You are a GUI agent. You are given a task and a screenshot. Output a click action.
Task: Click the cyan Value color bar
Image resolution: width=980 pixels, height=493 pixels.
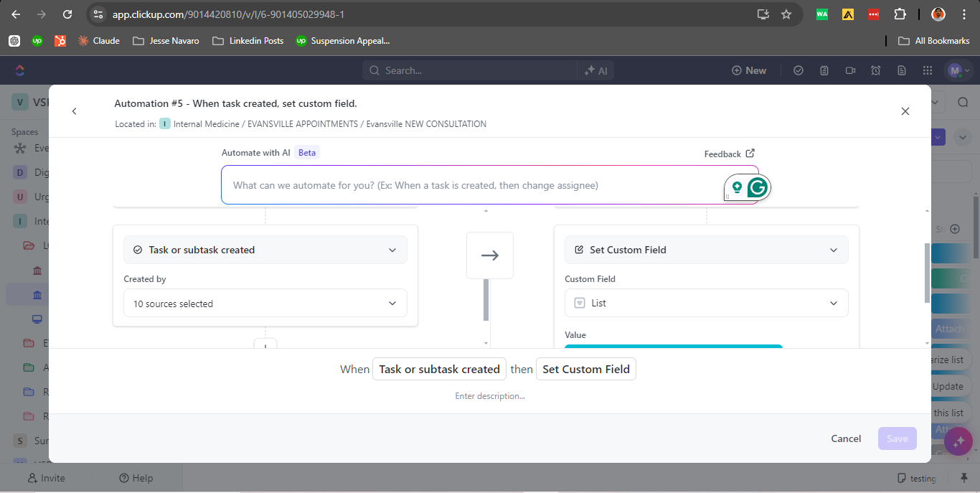point(674,347)
